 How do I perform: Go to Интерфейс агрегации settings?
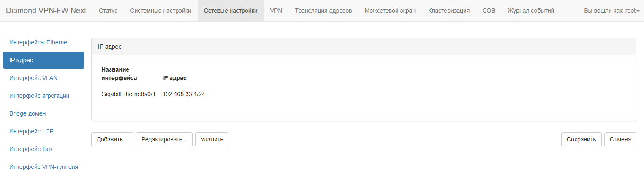39,96
